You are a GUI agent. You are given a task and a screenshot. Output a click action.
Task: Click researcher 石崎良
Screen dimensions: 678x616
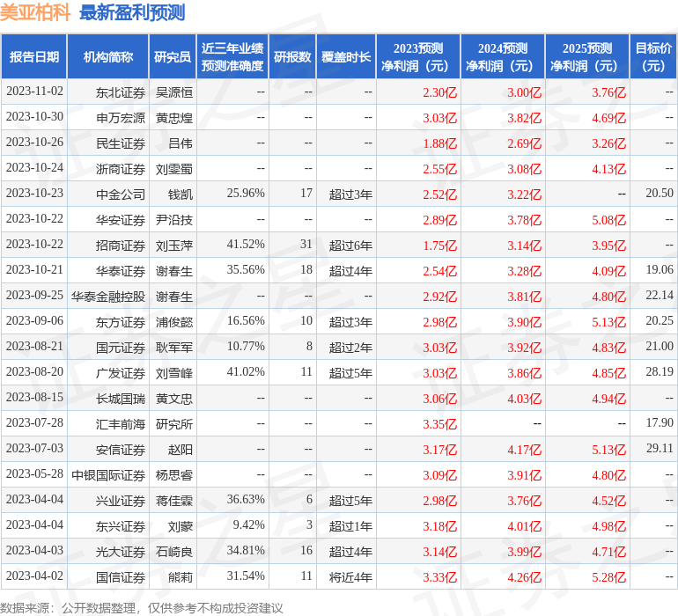(173, 552)
